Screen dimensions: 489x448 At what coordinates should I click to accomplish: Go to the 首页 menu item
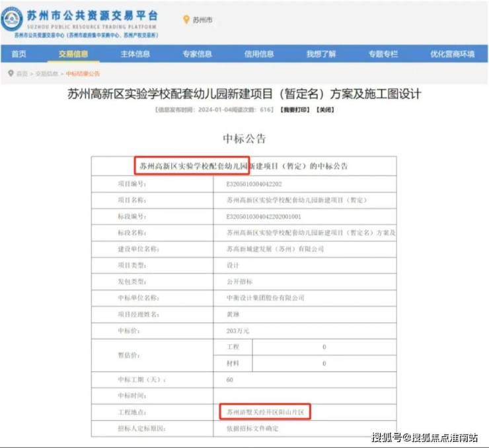[x=19, y=54]
